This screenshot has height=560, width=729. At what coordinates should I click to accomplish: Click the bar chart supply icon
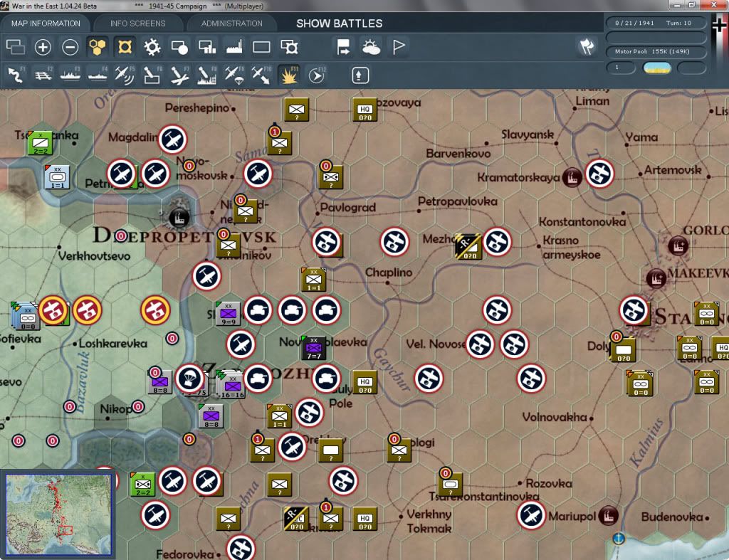207,47
